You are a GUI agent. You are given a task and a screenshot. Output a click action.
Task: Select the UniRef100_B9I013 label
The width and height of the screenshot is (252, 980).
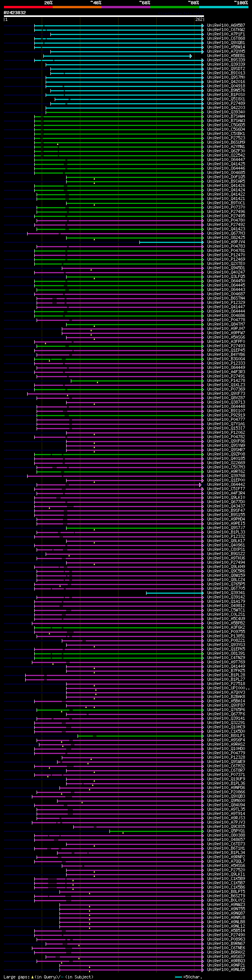pos(226,73)
